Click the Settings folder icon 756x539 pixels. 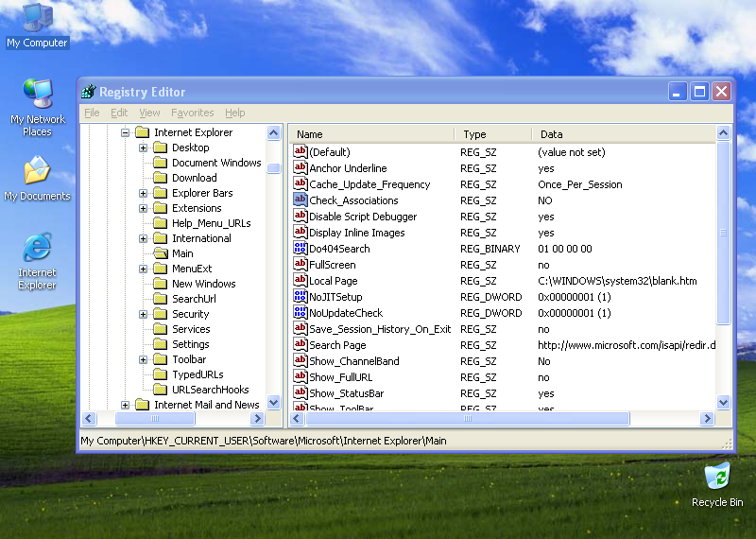[160, 344]
